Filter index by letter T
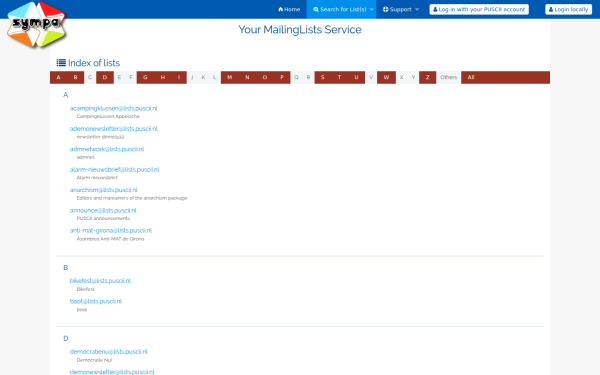Screen dimensions: 600x375 339,77
